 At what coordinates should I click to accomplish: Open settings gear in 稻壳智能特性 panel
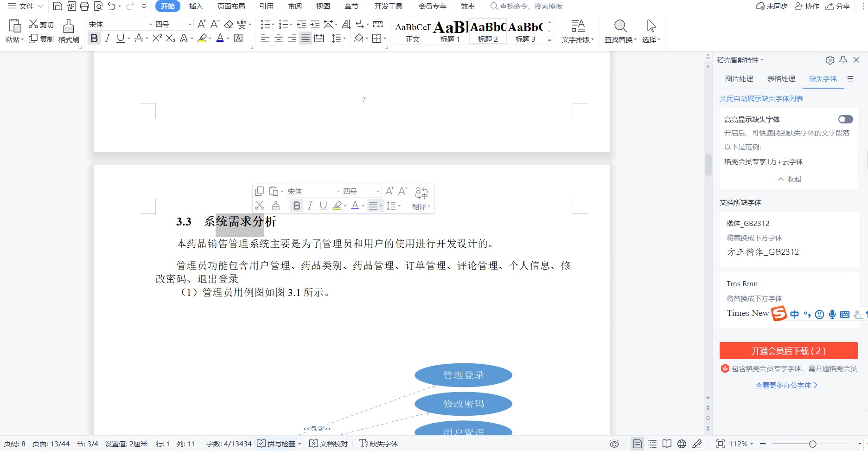coord(830,60)
